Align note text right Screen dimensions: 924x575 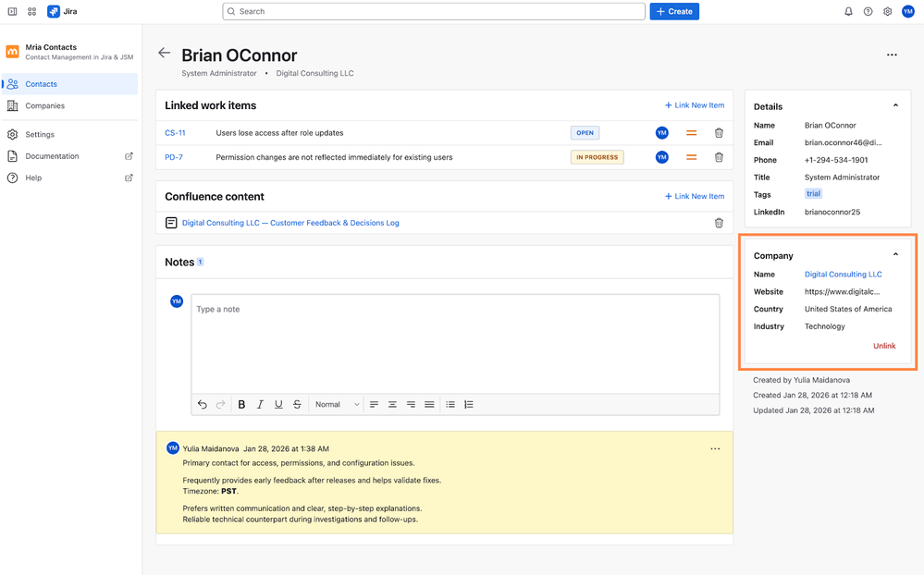point(411,404)
